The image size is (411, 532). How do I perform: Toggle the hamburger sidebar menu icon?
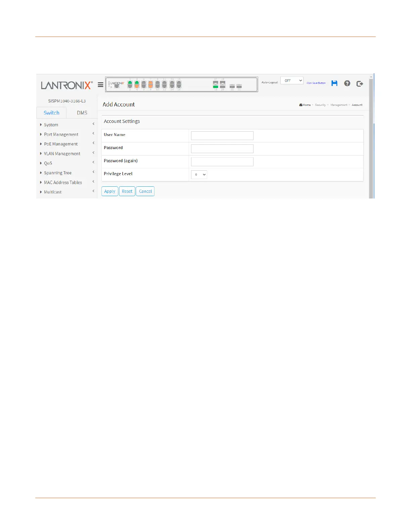(100, 85)
